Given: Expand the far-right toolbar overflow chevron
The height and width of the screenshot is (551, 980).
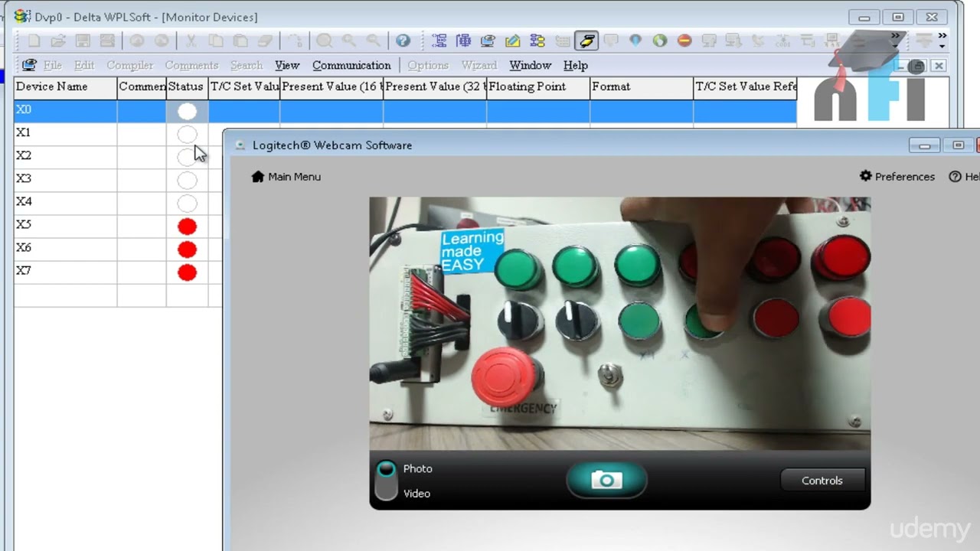Looking at the screenshot, I should [x=942, y=40].
